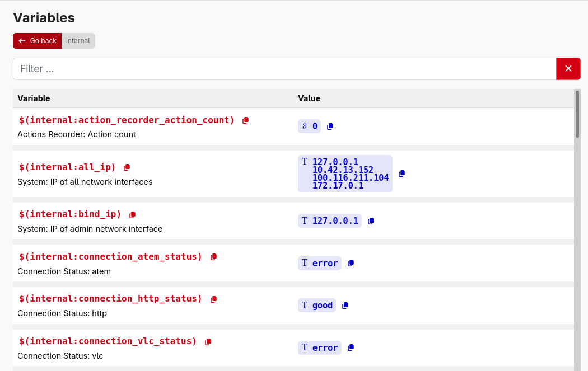The image size is (588, 371).
Task: Copy the connection_http_status good value
Action: pos(345,305)
